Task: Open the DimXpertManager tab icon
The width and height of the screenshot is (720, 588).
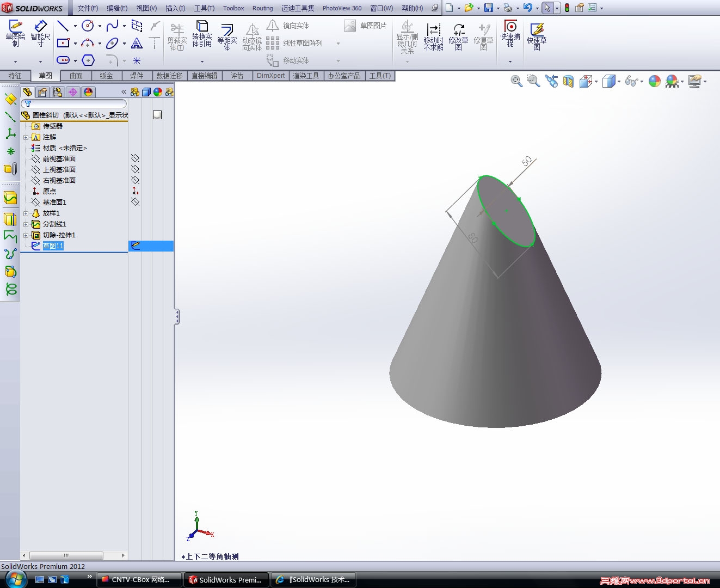Action: 72,92
